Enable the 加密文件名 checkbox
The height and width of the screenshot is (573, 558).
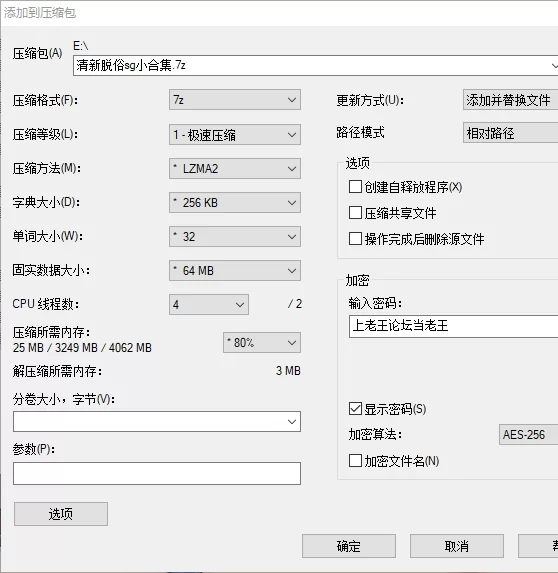[355, 461]
